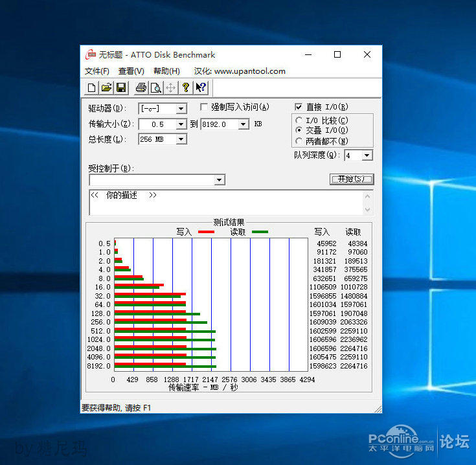476x465 pixels.
Task: Click the 8192.0 row label in chart
Action: pyautogui.click(x=98, y=366)
